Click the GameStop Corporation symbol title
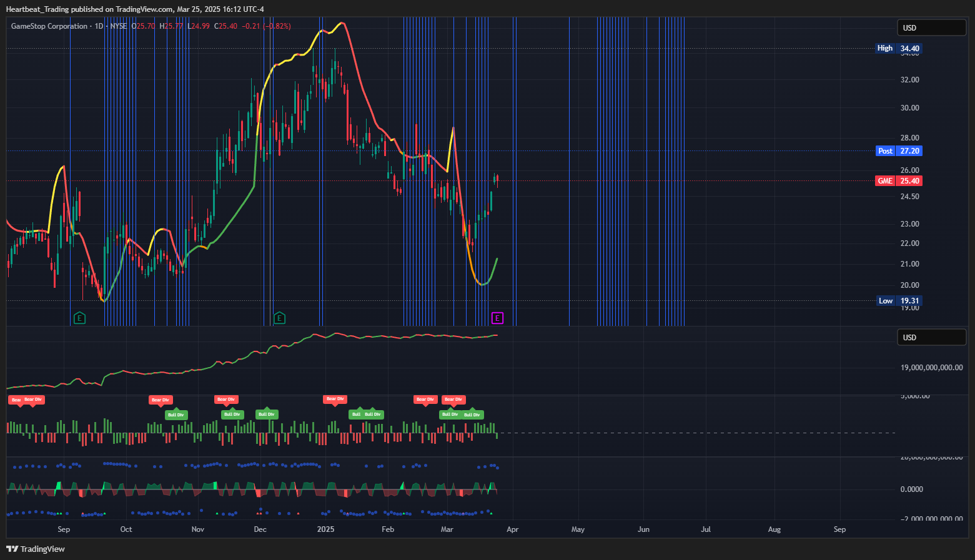The width and height of the screenshot is (975, 560). [x=49, y=26]
